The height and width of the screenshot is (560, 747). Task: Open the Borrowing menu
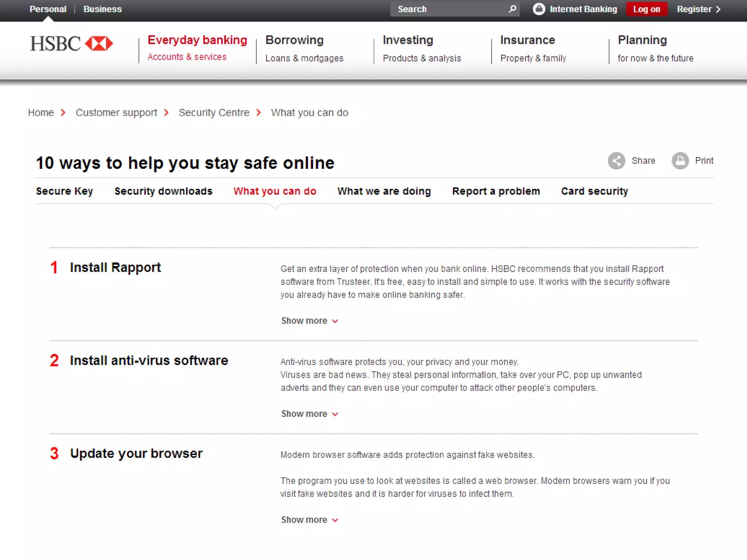coord(294,40)
